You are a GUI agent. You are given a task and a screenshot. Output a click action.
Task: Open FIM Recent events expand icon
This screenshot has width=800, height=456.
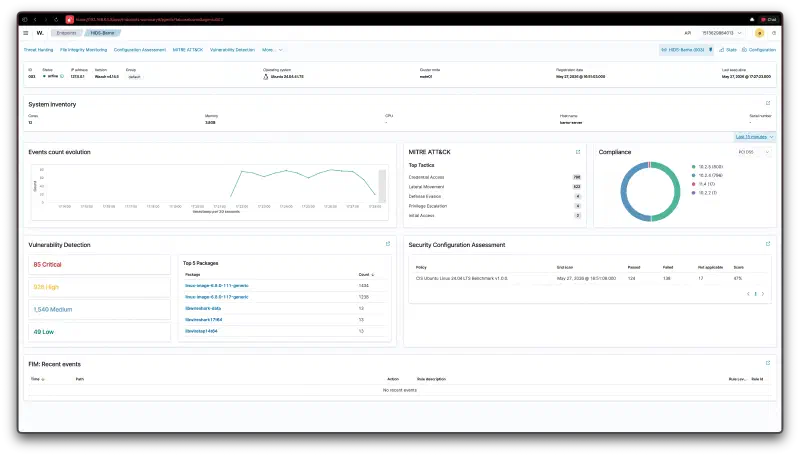pyautogui.click(x=767, y=363)
